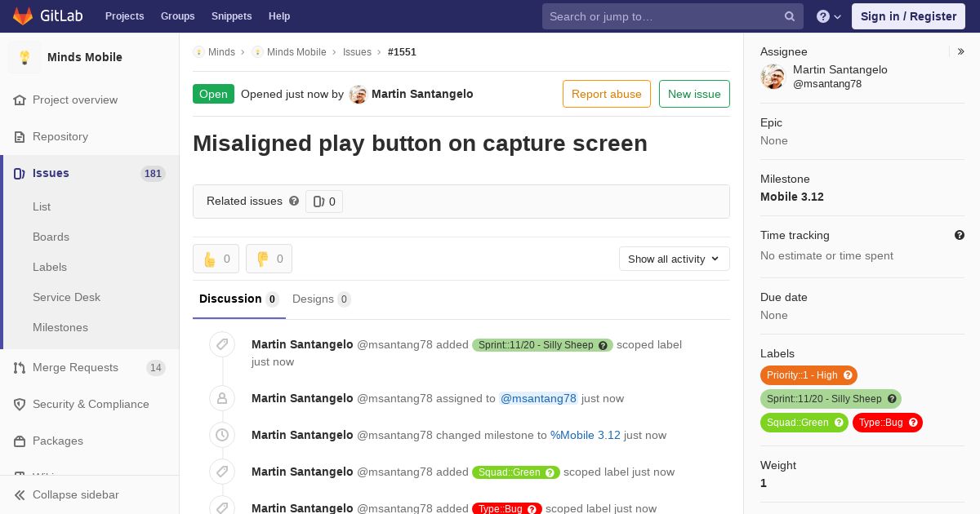The image size is (980, 514).
Task: Open the Help dropdown with question mark
Action: click(x=829, y=16)
